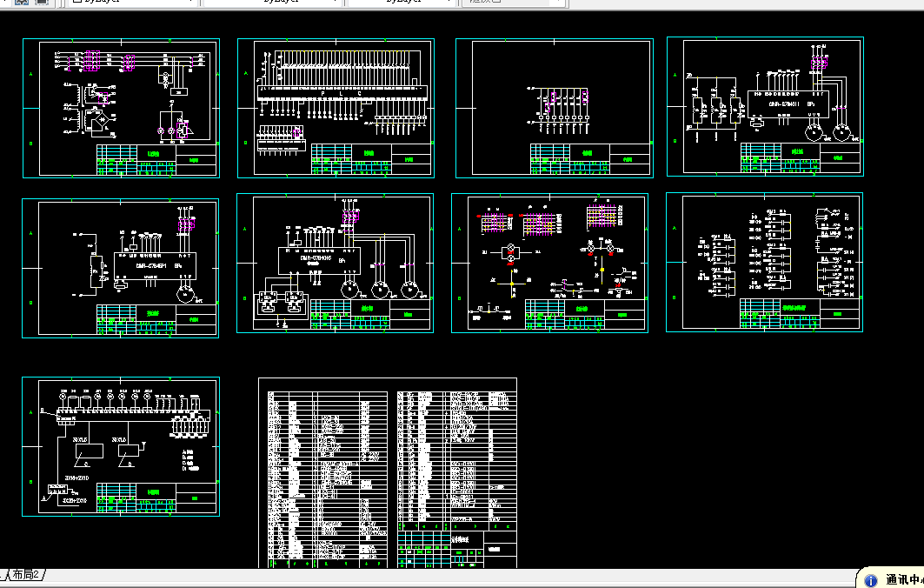Select the sheet with red indicator lamps and magenta grids

[550, 263]
